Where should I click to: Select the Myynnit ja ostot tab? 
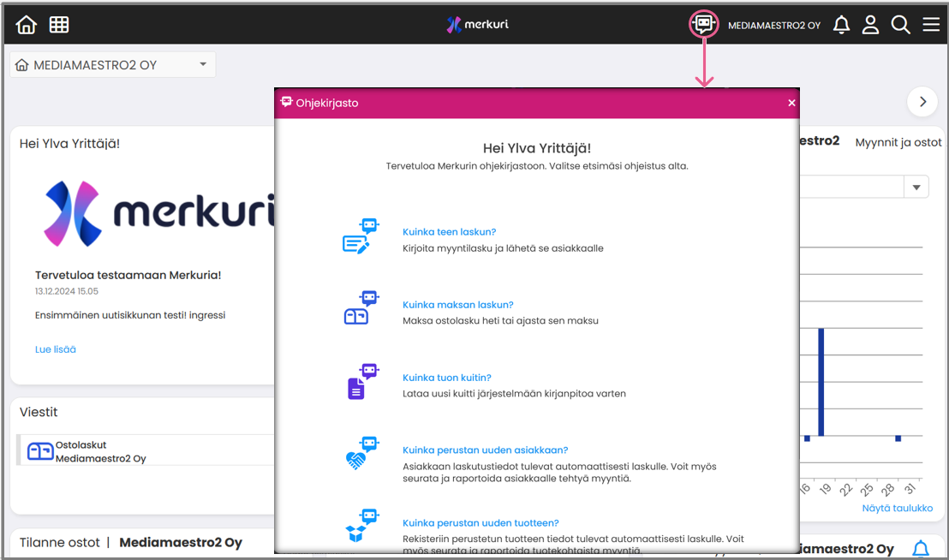click(898, 143)
